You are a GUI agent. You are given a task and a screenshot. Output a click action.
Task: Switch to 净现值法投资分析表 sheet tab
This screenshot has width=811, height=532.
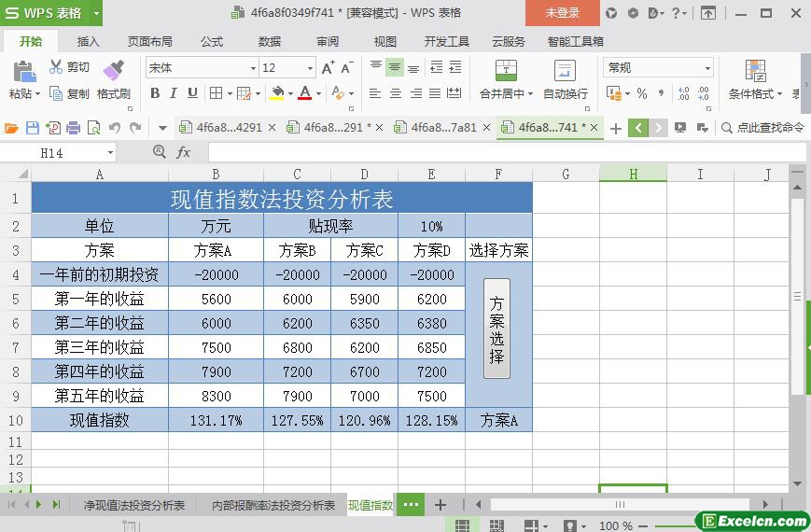tap(134, 505)
